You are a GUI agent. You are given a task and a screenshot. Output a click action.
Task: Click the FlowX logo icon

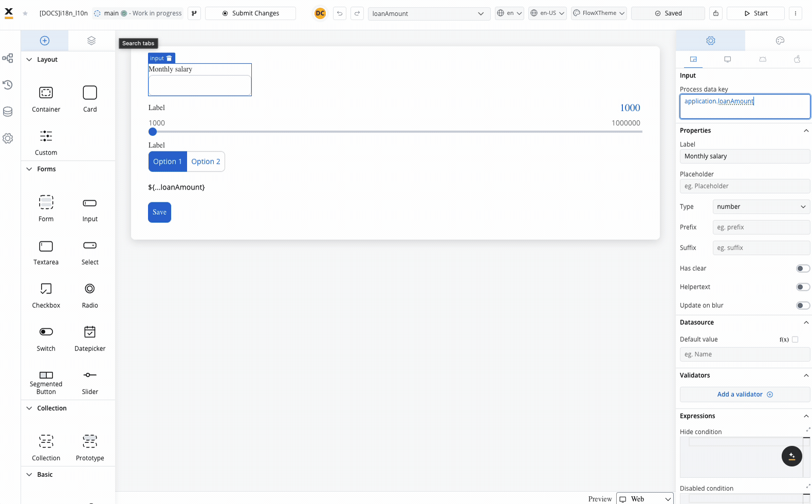pyautogui.click(x=9, y=13)
